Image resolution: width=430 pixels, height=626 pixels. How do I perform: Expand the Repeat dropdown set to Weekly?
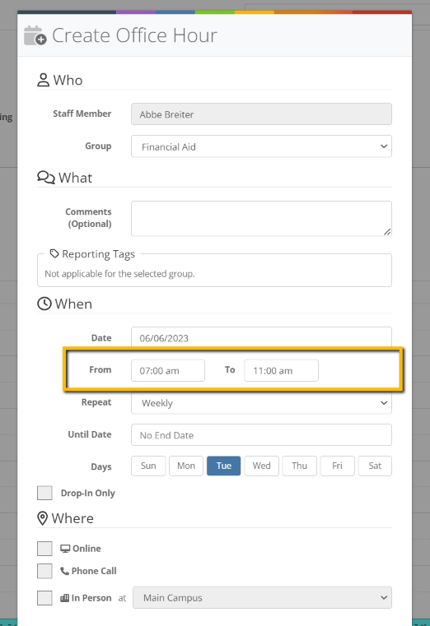click(262, 403)
